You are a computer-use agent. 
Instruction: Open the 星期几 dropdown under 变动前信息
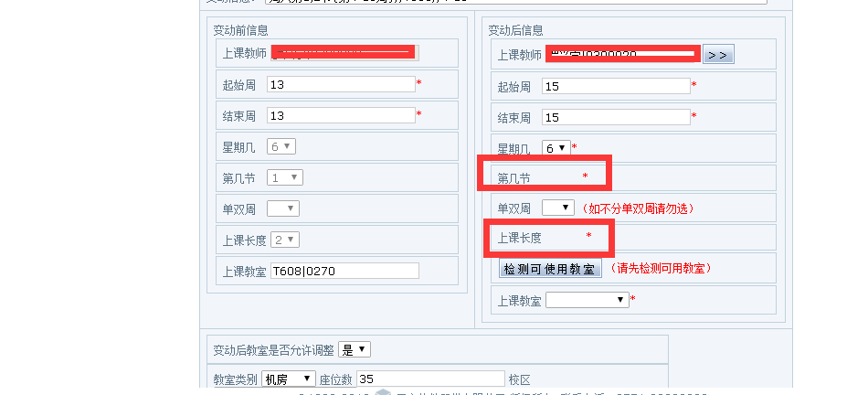coord(281,146)
